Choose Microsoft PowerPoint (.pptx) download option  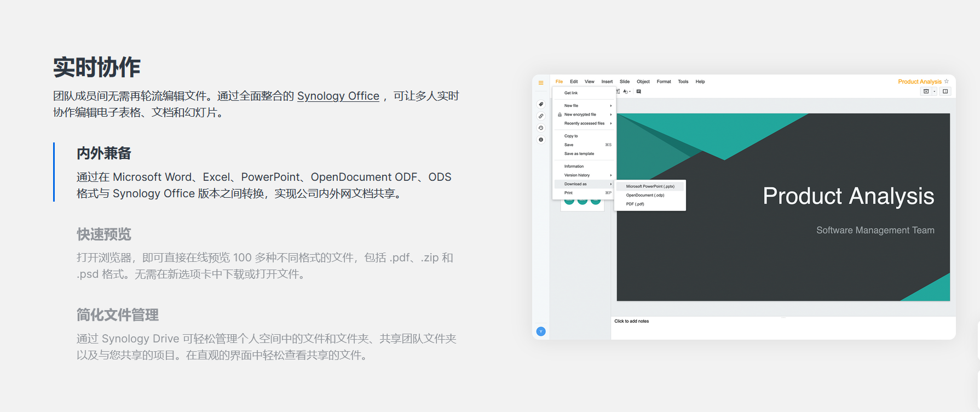tap(650, 186)
